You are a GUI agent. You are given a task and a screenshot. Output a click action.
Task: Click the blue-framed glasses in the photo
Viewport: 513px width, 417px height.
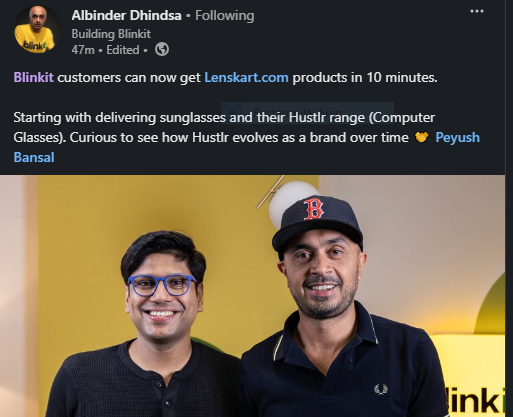coord(162,285)
